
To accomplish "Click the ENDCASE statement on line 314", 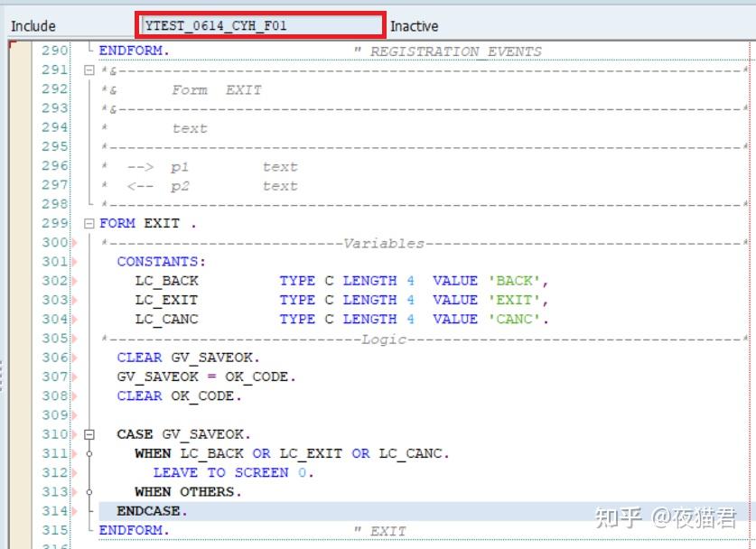I will pyautogui.click(x=153, y=511).
